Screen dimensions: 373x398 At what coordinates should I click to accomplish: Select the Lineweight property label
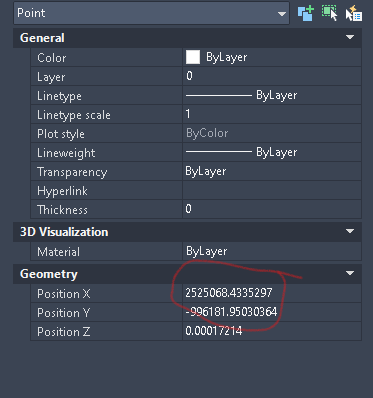tap(66, 153)
